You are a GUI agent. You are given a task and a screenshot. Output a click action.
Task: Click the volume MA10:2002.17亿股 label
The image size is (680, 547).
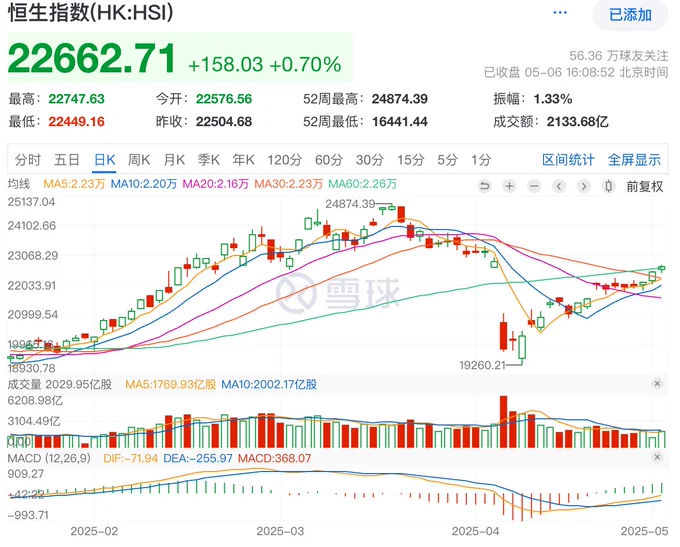tap(269, 384)
